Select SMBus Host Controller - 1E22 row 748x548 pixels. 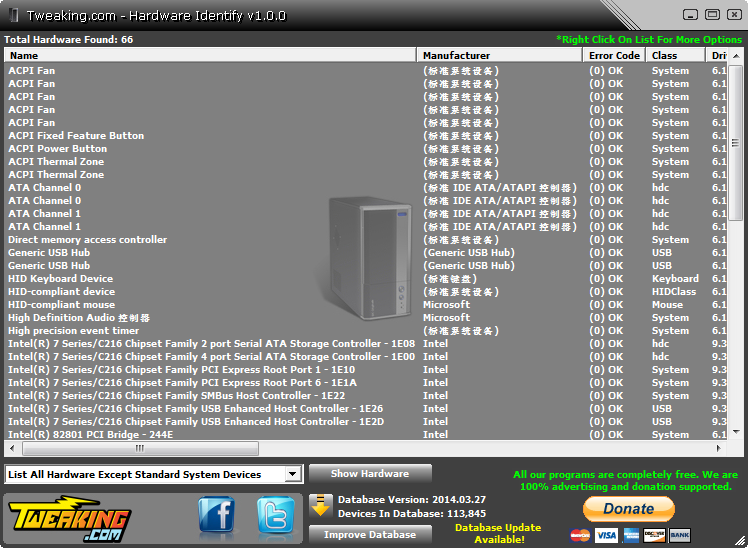click(x=367, y=396)
